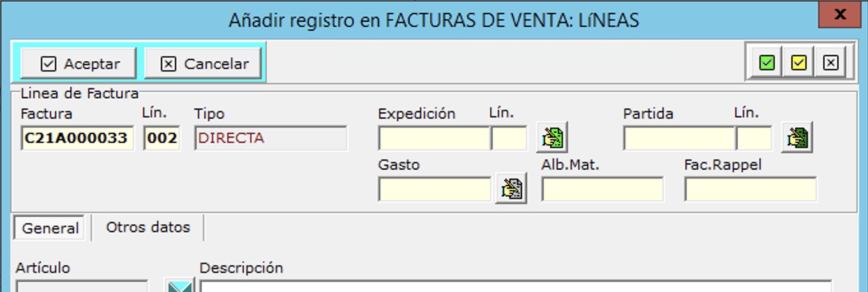The image size is (868, 292).
Task: Click the yellow checkmark toolbar icon
Action: [798, 63]
